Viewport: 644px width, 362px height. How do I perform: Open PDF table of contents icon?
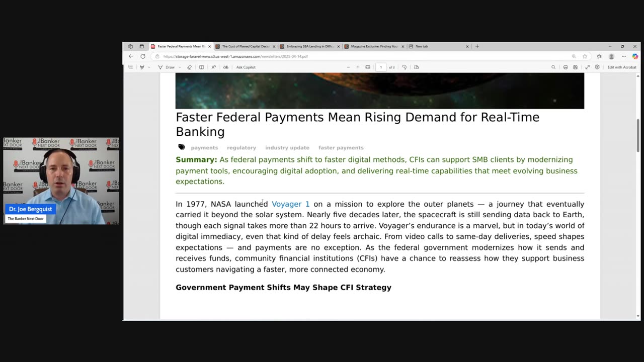pyautogui.click(x=130, y=67)
